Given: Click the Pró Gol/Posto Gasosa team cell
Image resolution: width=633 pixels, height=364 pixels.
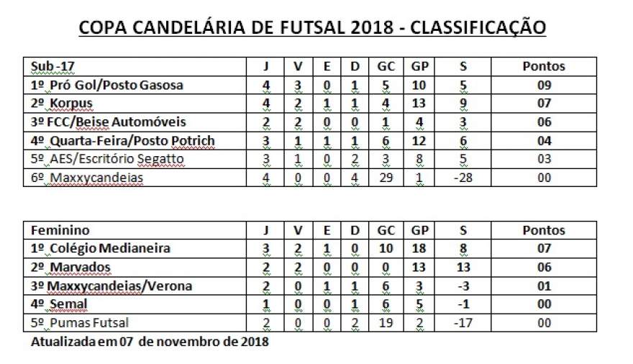Looking at the screenshot, I should click(x=135, y=85).
